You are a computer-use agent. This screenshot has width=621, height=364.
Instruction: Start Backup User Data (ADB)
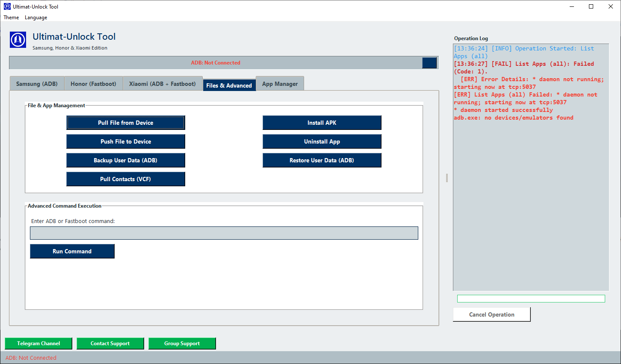(x=125, y=160)
